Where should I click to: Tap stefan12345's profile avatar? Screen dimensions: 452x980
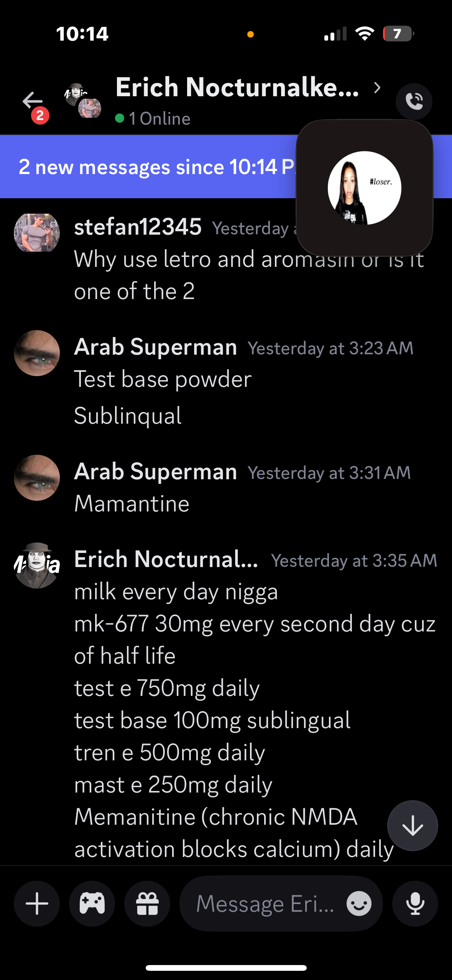[37, 233]
